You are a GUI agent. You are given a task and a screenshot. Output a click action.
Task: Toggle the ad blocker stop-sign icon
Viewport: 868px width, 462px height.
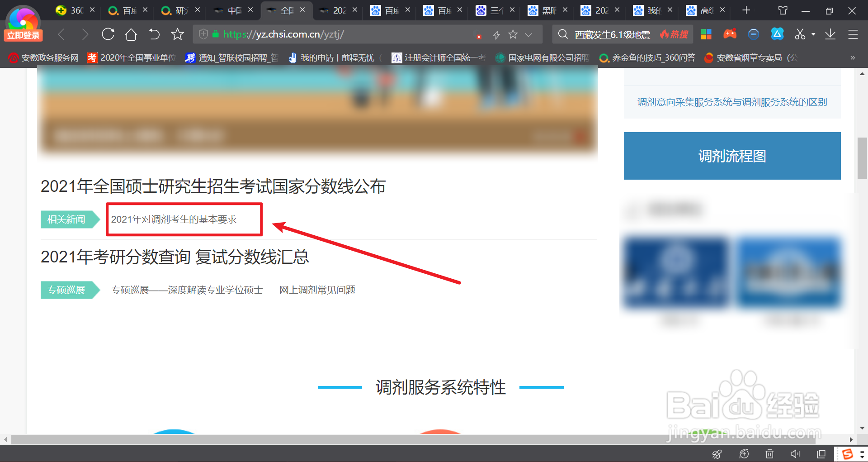coord(753,34)
